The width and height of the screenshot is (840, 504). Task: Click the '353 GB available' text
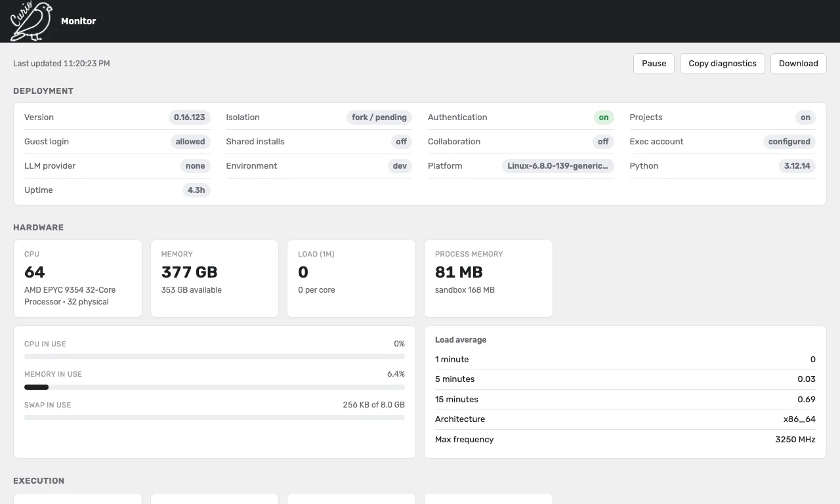pyautogui.click(x=192, y=290)
